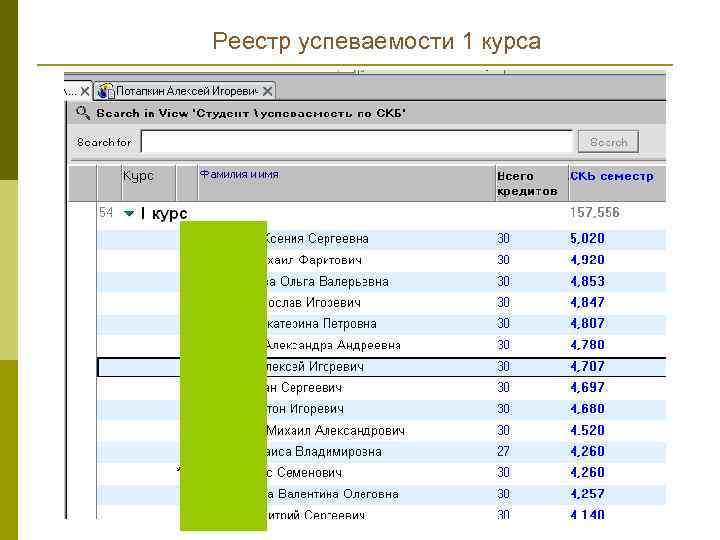Select the Михаил Александрович row
The height and width of the screenshot is (540, 720).
(381, 431)
